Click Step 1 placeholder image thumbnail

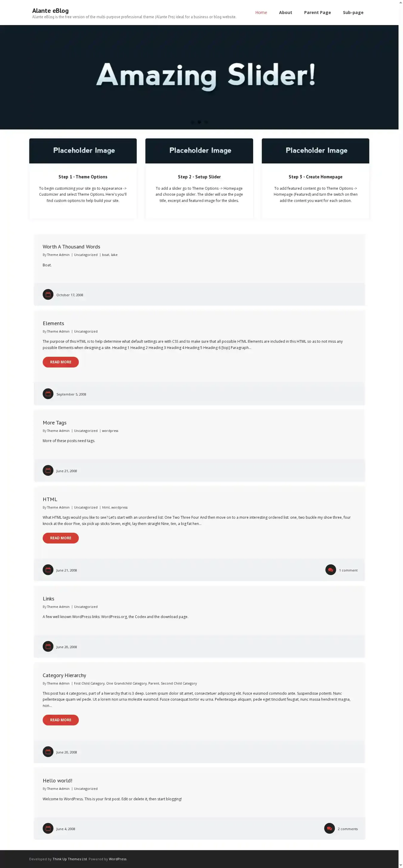(x=83, y=151)
